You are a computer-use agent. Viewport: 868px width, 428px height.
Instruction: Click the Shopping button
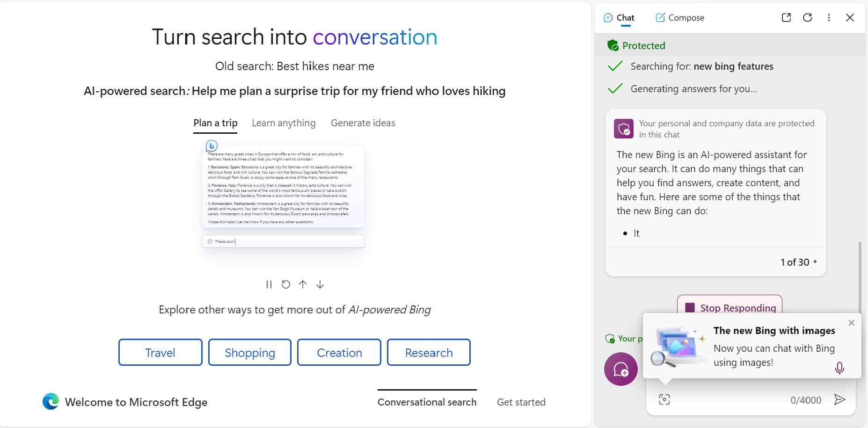(250, 352)
